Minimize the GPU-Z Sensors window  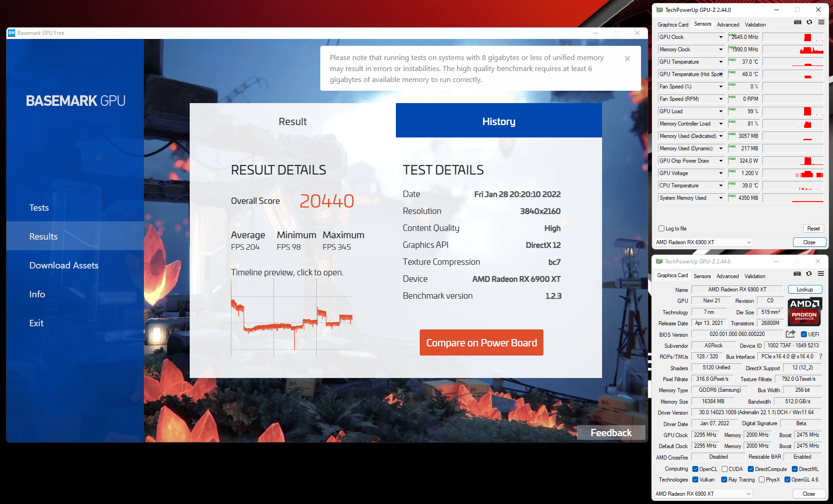pos(776,10)
